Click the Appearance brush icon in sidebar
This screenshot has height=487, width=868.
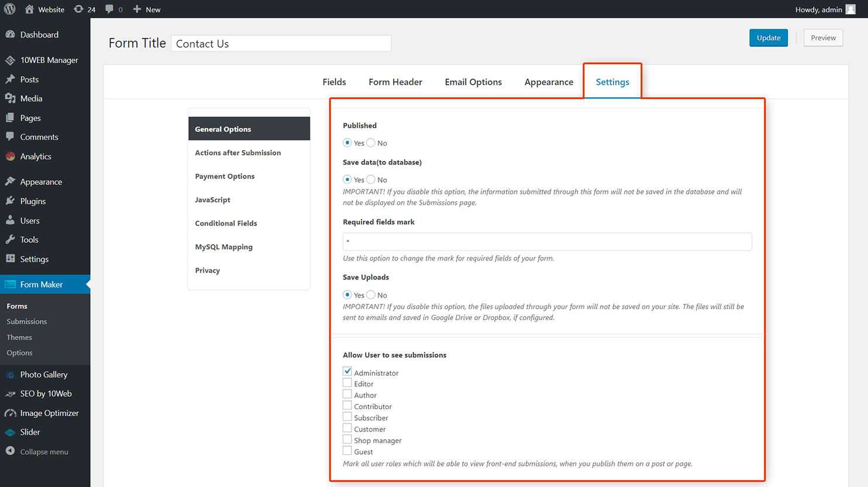[10, 181]
